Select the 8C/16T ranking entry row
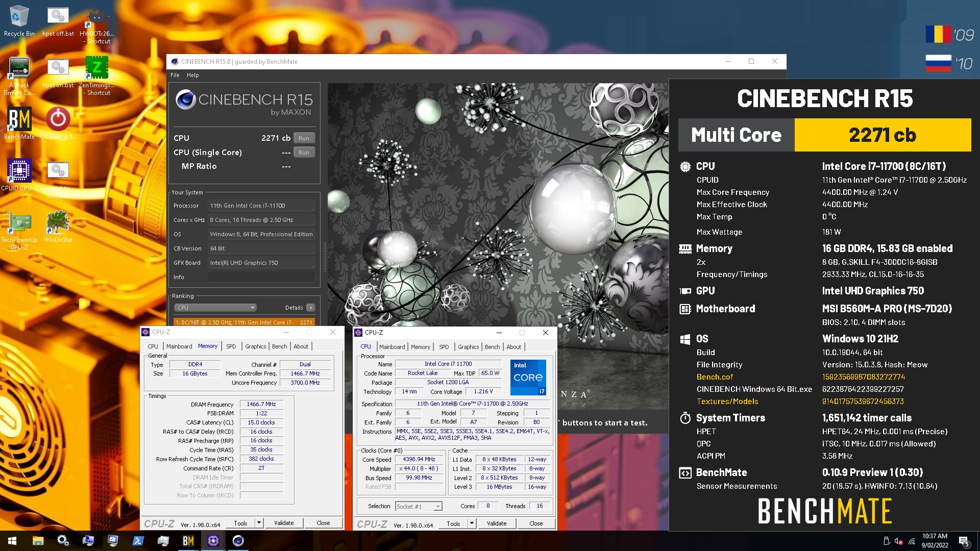This screenshot has width=980, height=551. click(244, 322)
